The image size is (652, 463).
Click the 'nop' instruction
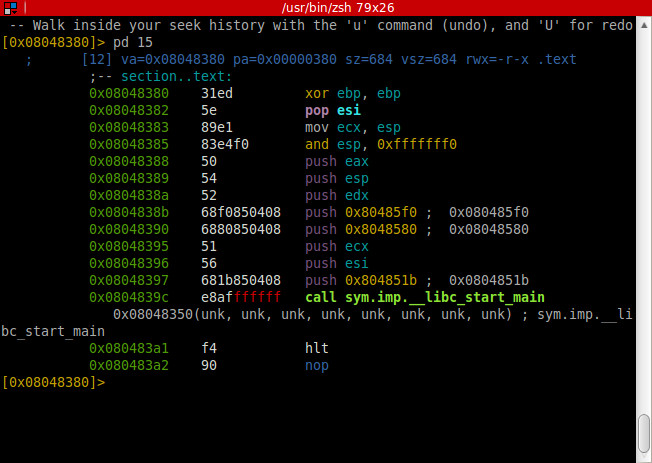(x=317, y=366)
